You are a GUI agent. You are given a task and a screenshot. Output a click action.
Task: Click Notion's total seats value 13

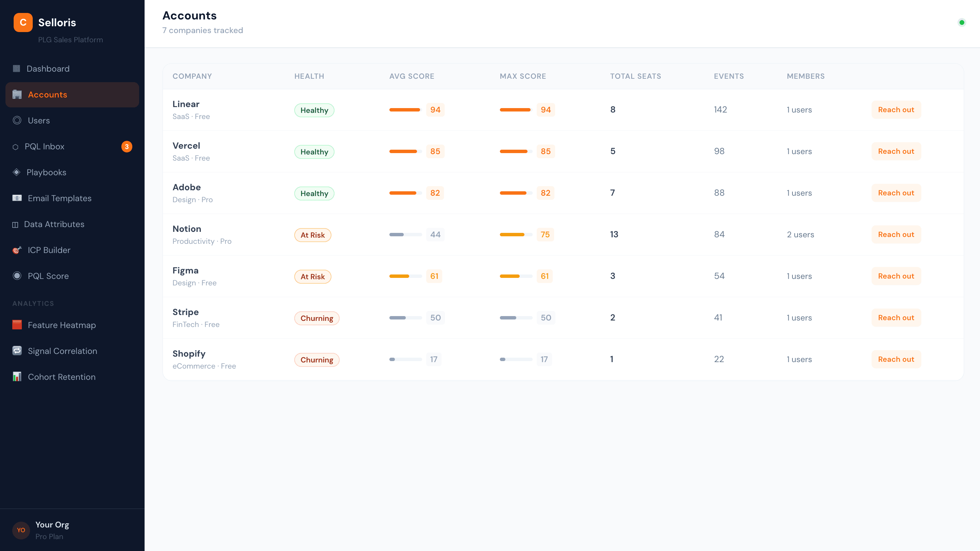click(614, 234)
